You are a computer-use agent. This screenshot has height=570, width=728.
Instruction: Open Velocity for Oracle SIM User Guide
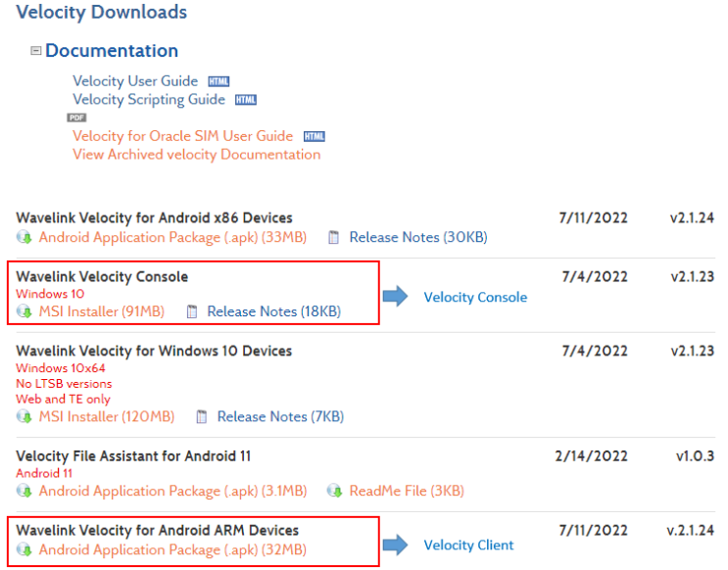pos(182,136)
